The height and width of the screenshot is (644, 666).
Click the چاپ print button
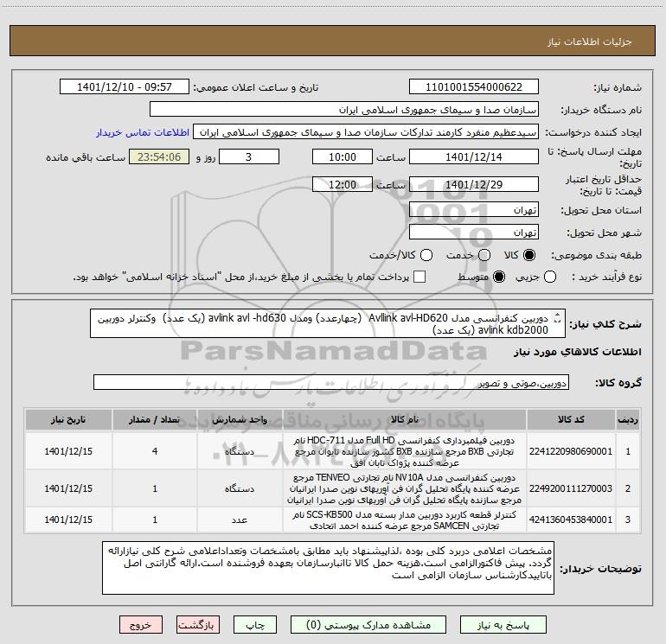tap(255, 625)
